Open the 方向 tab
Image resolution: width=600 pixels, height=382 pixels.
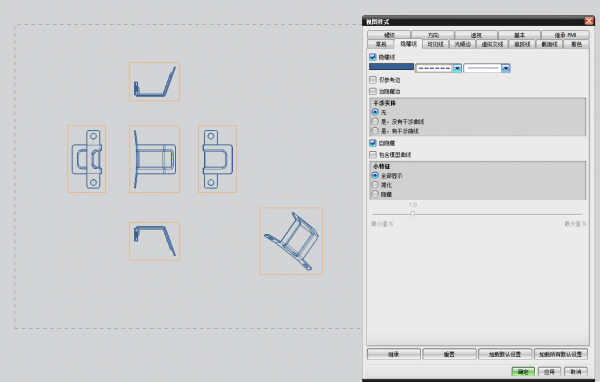coord(433,35)
